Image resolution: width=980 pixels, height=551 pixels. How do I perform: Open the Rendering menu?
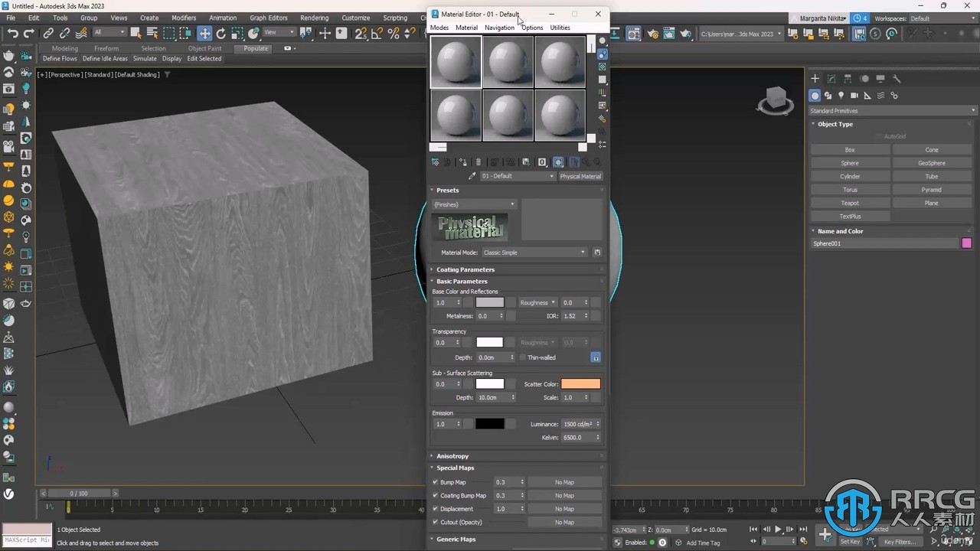pos(314,18)
